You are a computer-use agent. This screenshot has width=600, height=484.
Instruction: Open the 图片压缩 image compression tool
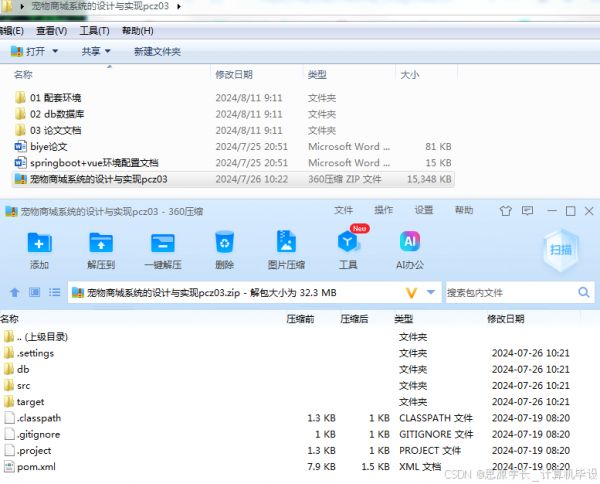click(x=286, y=241)
